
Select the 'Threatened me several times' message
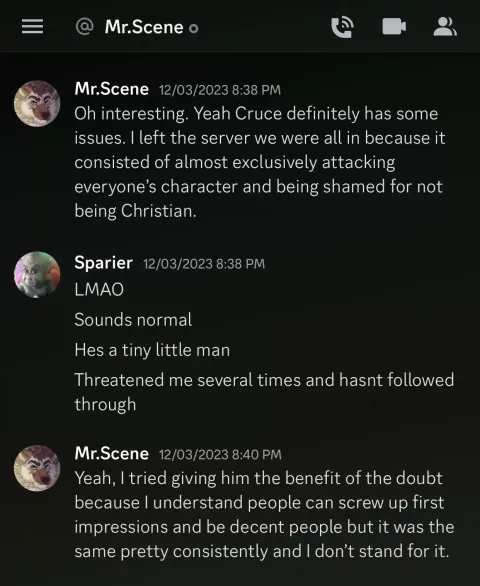click(264, 392)
